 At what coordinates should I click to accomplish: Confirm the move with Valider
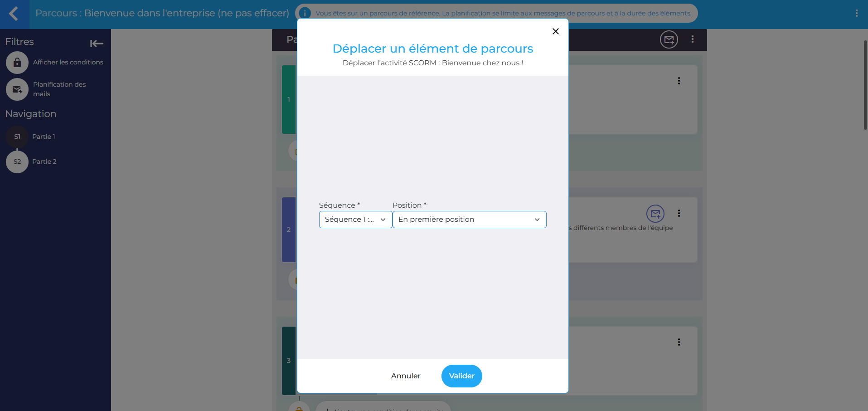tap(461, 376)
